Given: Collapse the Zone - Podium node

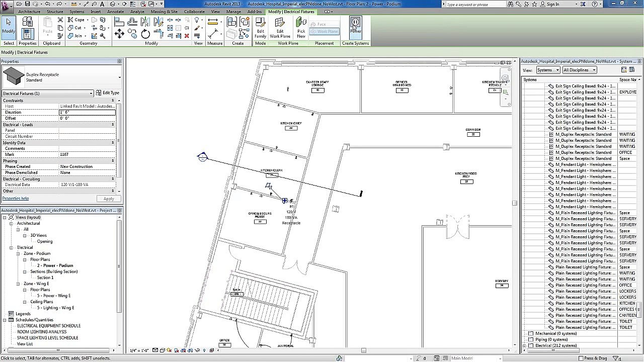Looking at the screenshot, I should pyautogui.click(x=18, y=253).
